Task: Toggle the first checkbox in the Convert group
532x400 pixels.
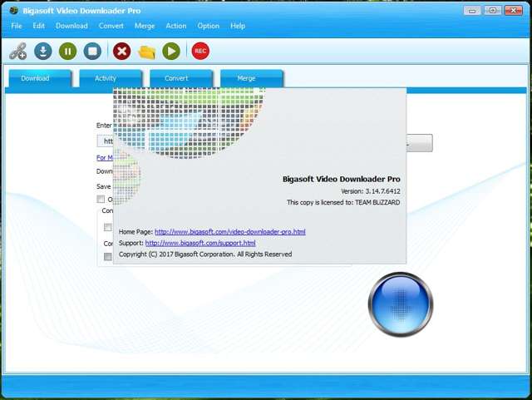Action: pos(108,227)
